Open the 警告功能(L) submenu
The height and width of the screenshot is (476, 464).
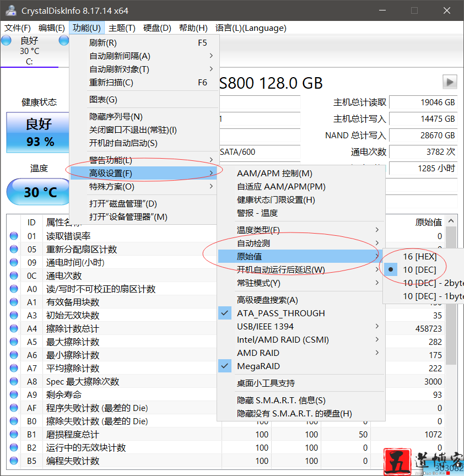click(144, 160)
